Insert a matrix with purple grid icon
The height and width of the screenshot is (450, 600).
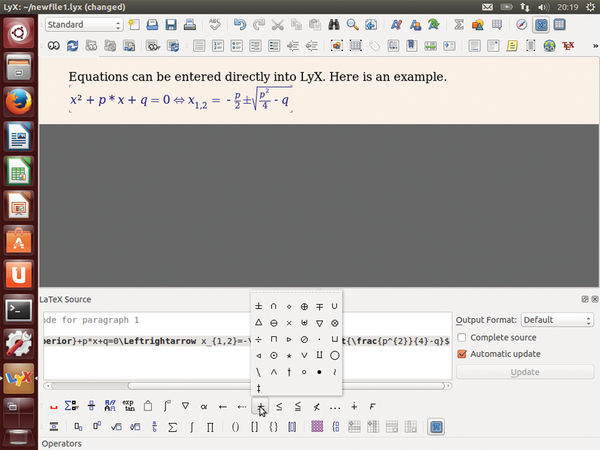[x=317, y=427]
